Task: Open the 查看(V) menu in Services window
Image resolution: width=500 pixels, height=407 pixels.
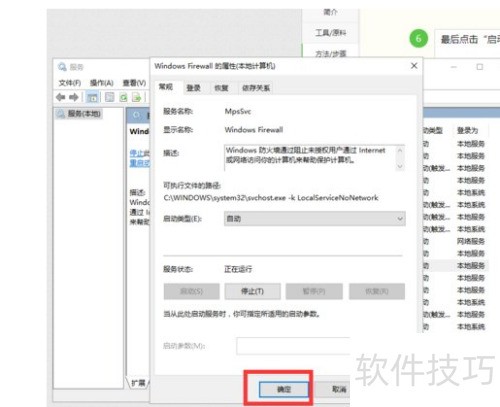Action: point(134,83)
